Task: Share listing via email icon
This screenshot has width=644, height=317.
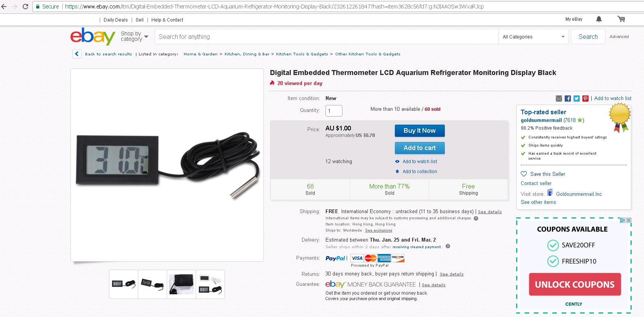Action: (x=559, y=98)
